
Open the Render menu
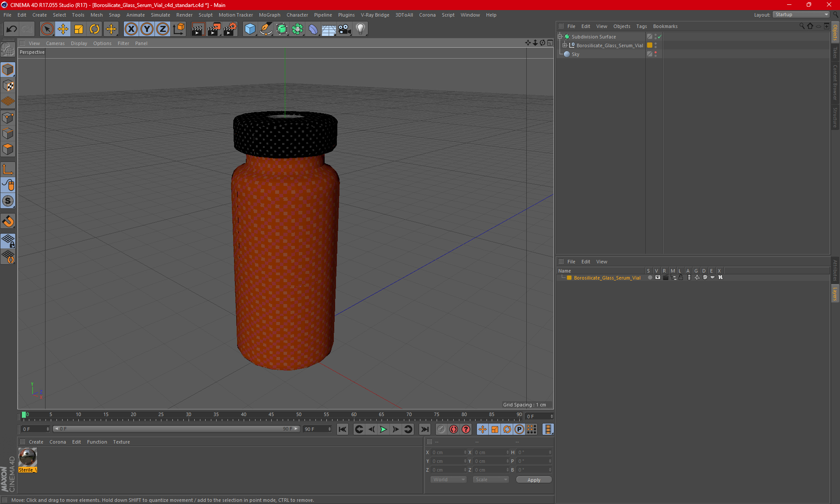(x=184, y=15)
